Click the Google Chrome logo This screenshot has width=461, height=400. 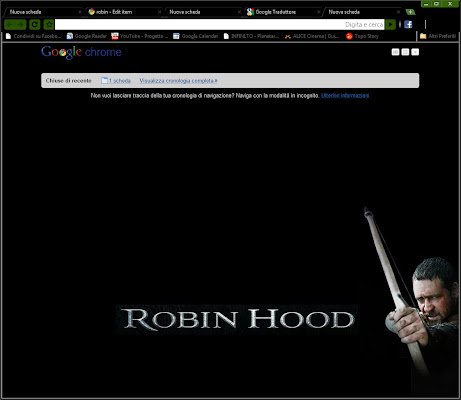coord(81,52)
